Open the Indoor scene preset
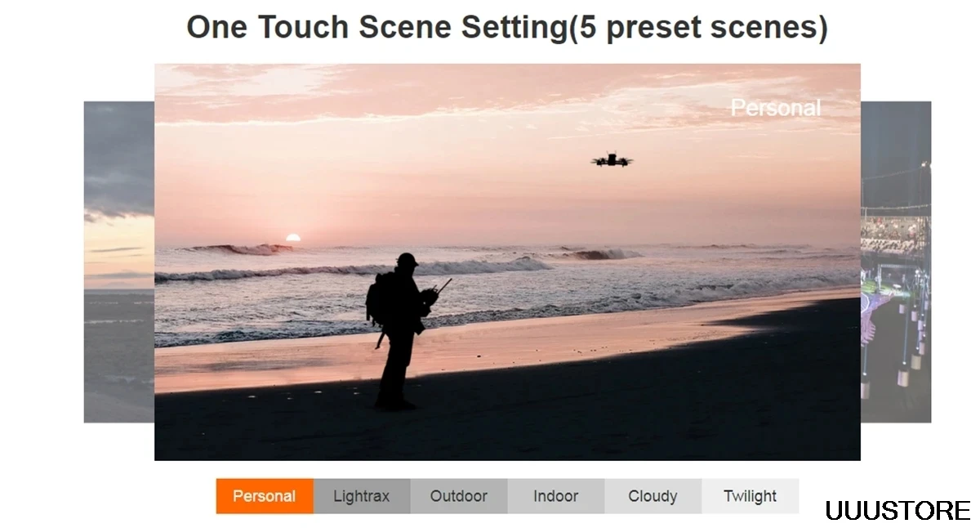Image resolution: width=980 pixels, height=528 pixels. pyautogui.click(x=556, y=496)
